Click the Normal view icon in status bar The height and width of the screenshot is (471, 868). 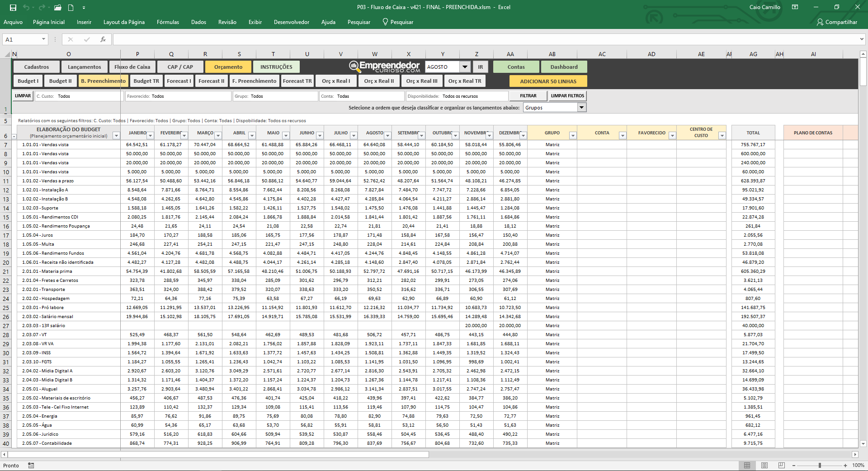point(747,465)
